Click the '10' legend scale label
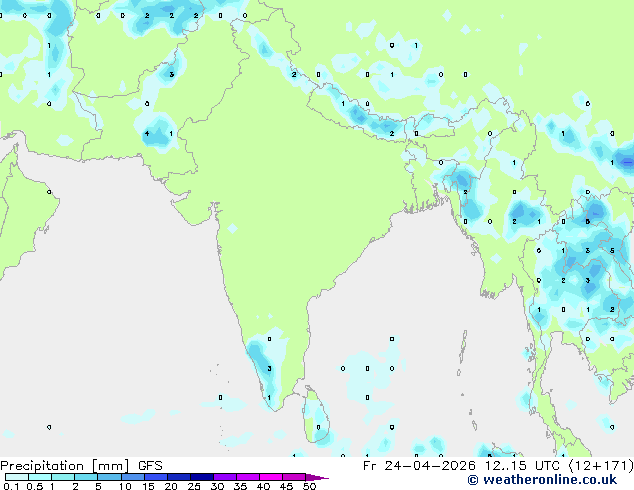Screen dimensions: 634x490 tap(125, 486)
